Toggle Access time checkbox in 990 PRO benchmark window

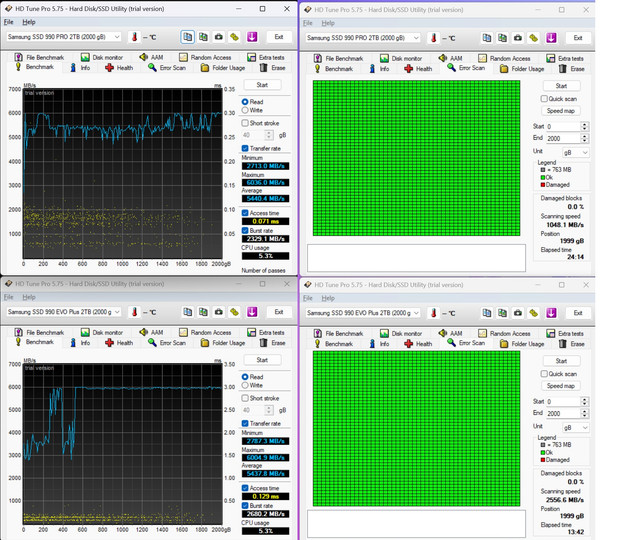point(245,213)
